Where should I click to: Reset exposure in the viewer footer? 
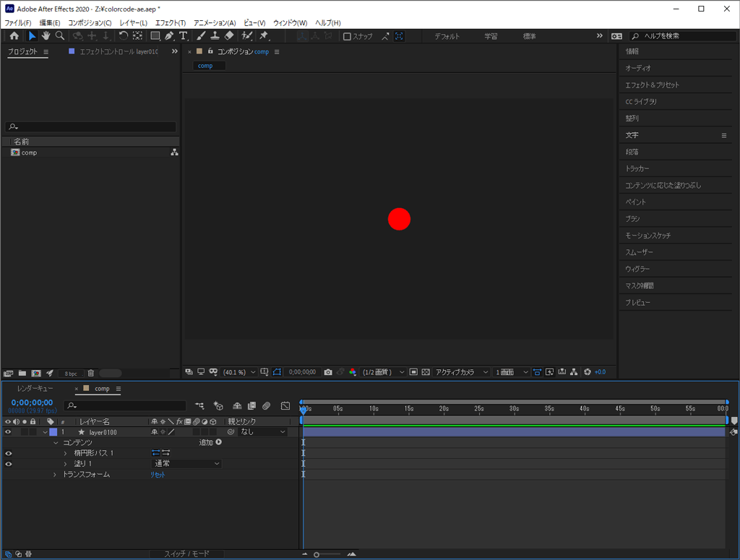pos(587,372)
